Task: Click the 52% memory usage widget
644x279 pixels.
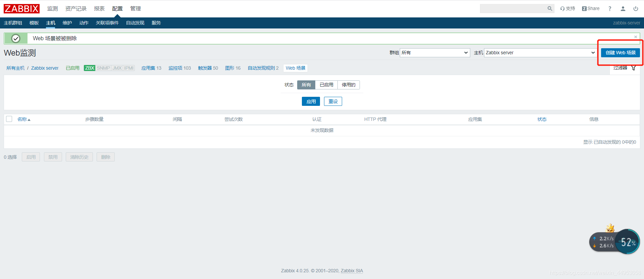Action: (628, 241)
